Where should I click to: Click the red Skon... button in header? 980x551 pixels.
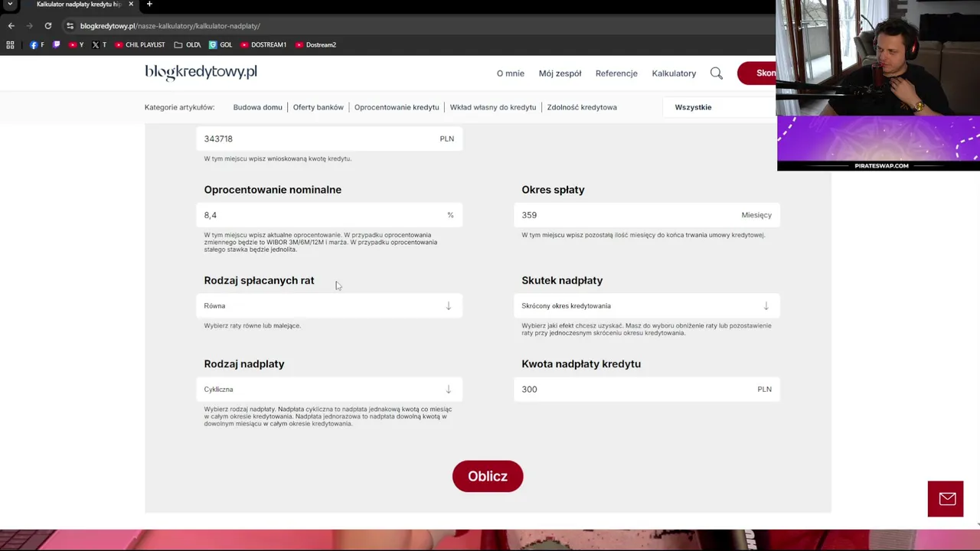757,73
